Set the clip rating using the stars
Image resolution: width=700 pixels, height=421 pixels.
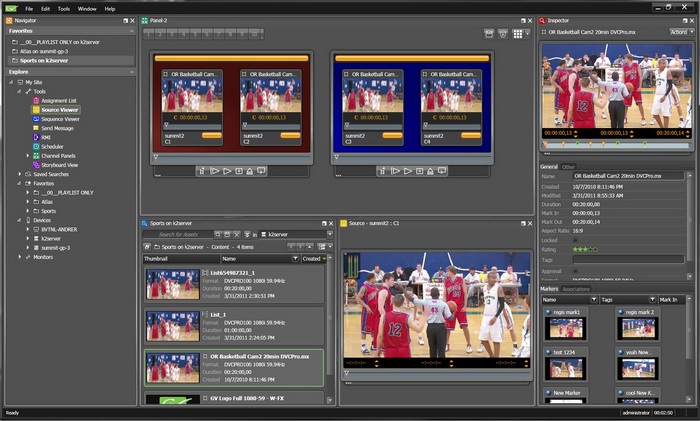point(585,250)
